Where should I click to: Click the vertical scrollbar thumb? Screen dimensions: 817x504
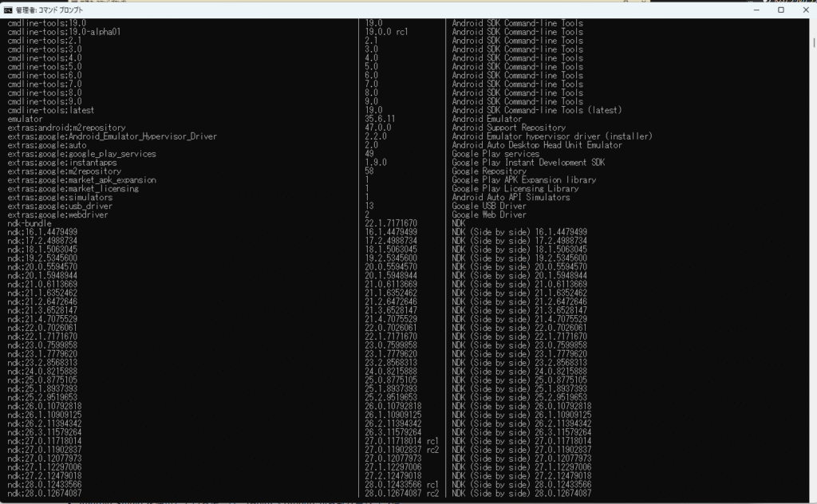pos(813,42)
